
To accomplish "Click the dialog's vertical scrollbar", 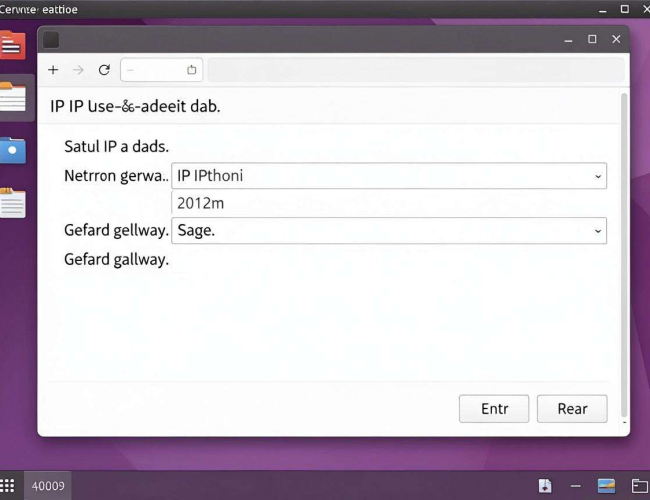I will [624, 256].
